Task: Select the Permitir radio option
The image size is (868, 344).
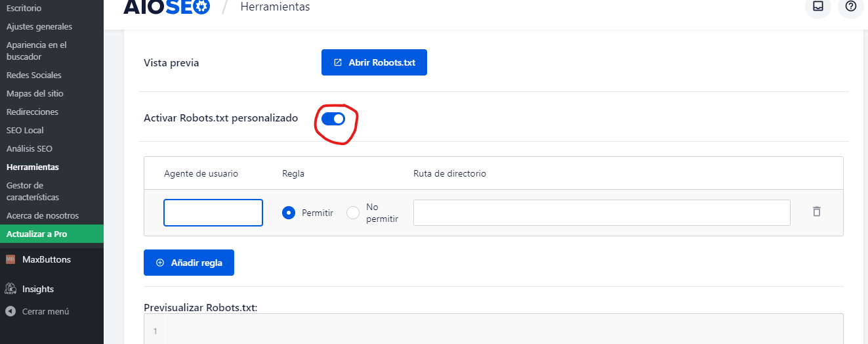Action: click(288, 213)
